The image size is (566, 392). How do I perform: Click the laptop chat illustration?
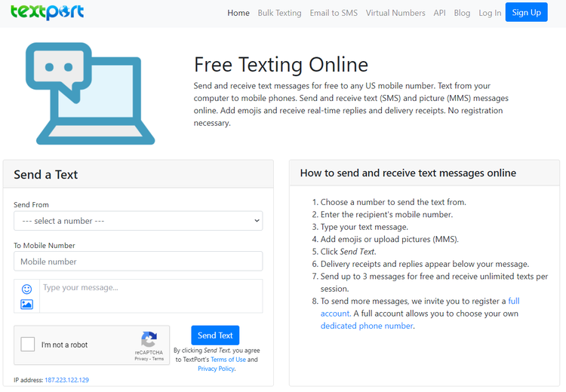coord(91,93)
